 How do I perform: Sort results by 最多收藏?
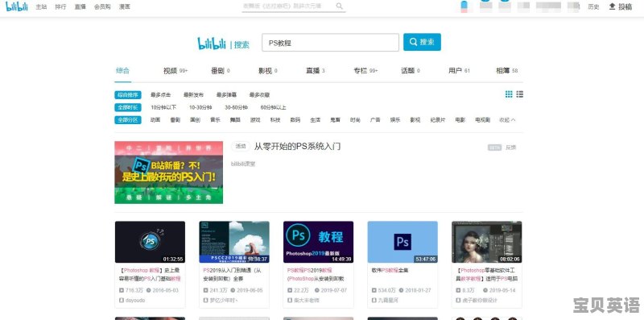coord(259,95)
